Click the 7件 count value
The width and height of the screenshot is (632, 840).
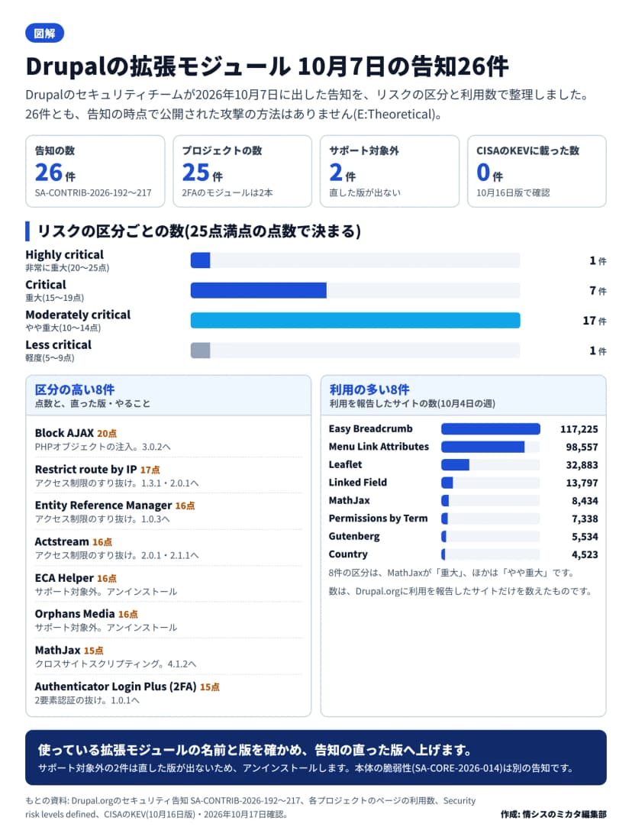pyautogui.click(x=598, y=290)
